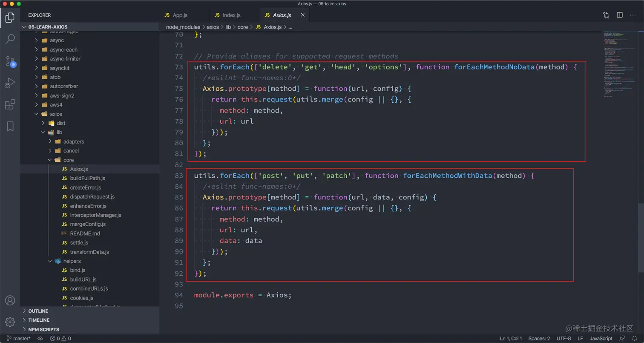This screenshot has width=644, height=343.
Task: Click LF end-of-line selector
Action: pos(580,338)
